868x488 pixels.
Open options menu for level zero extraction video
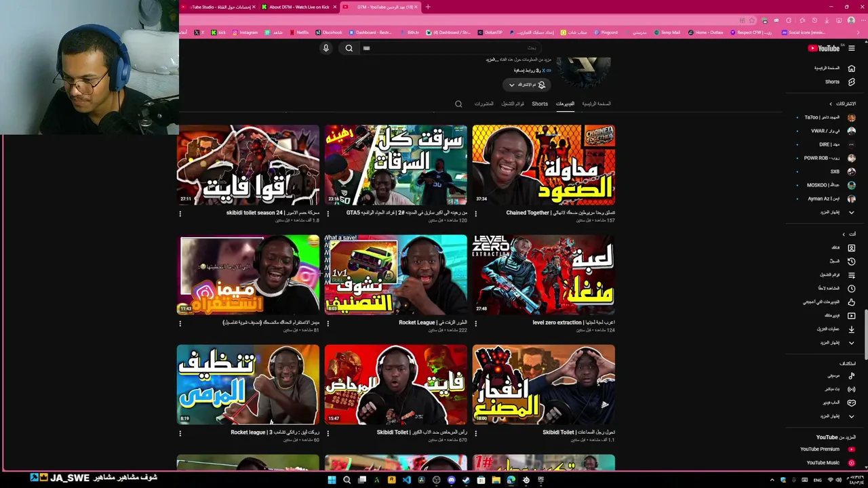[475, 323]
